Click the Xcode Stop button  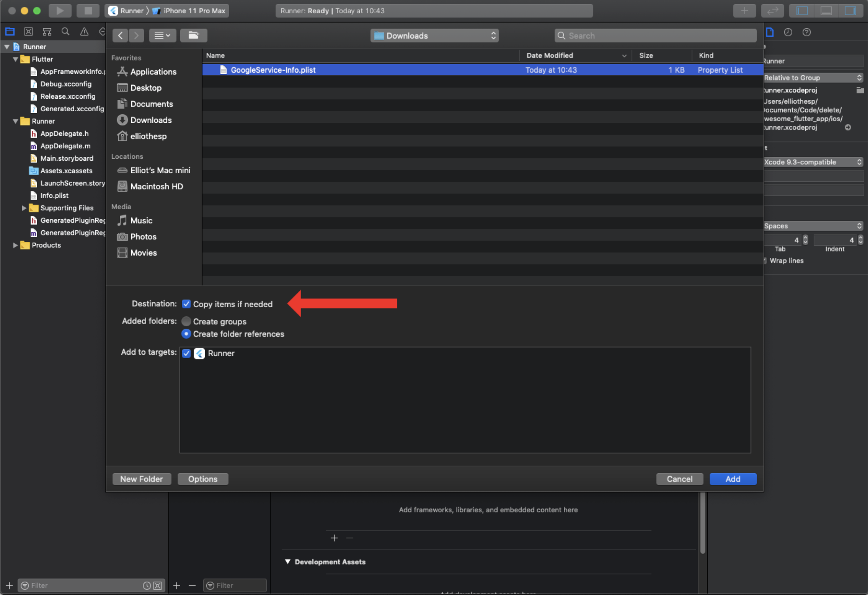[88, 10]
